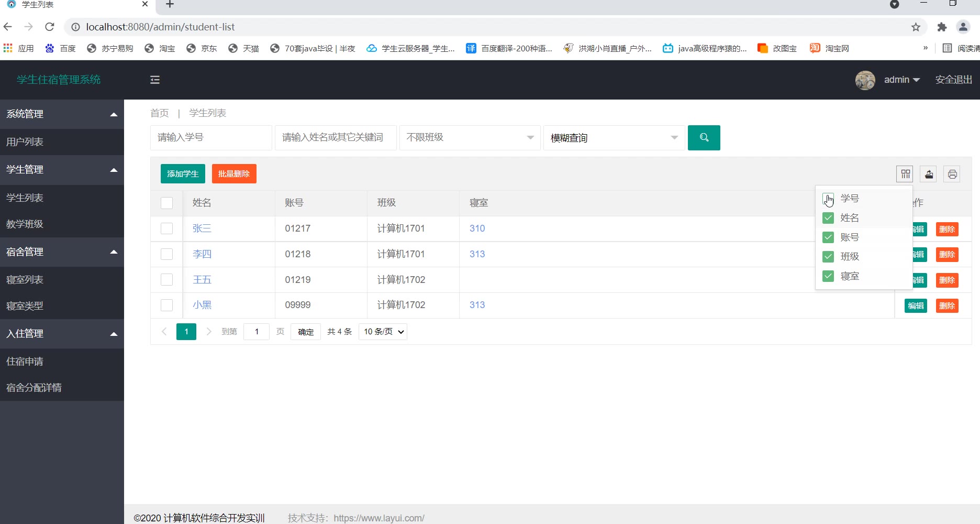Open 住宿申请 in the sidebar menu
The image size is (980, 524).
coord(25,362)
